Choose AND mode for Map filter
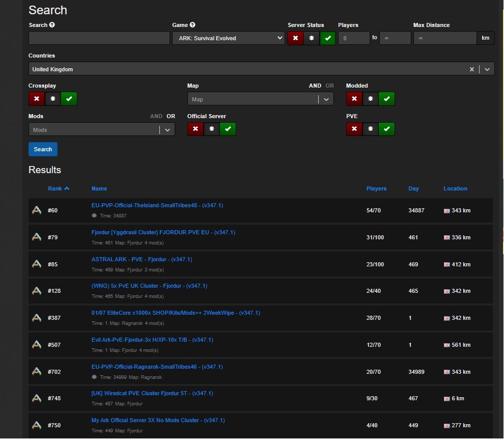This screenshot has width=504, height=440. [315, 86]
